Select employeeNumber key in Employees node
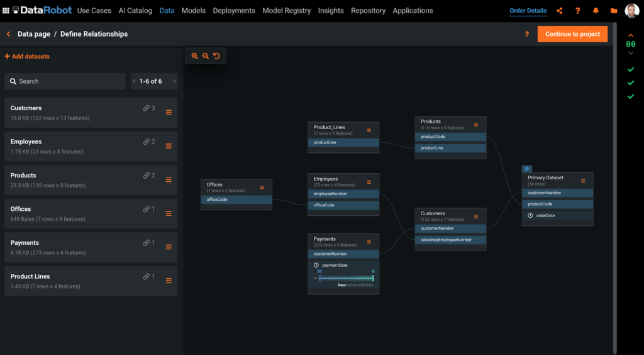Viewport: 644px width, 355px height. click(x=343, y=194)
